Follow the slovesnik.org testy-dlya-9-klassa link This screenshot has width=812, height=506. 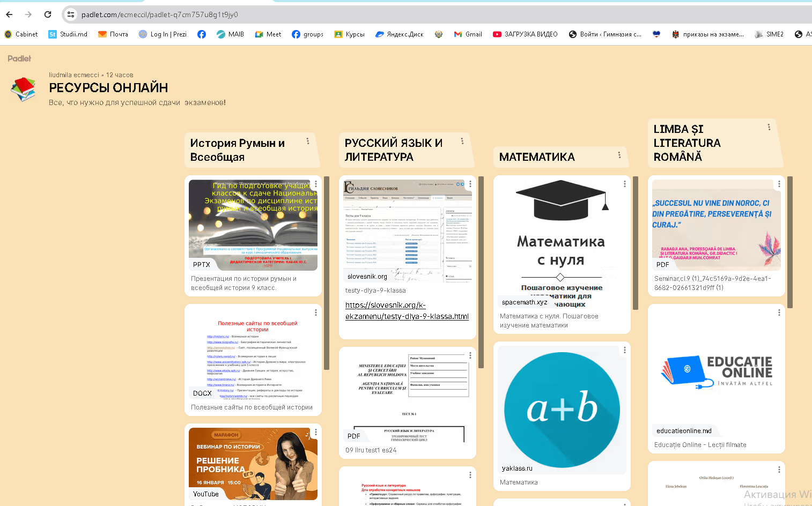pos(407,310)
